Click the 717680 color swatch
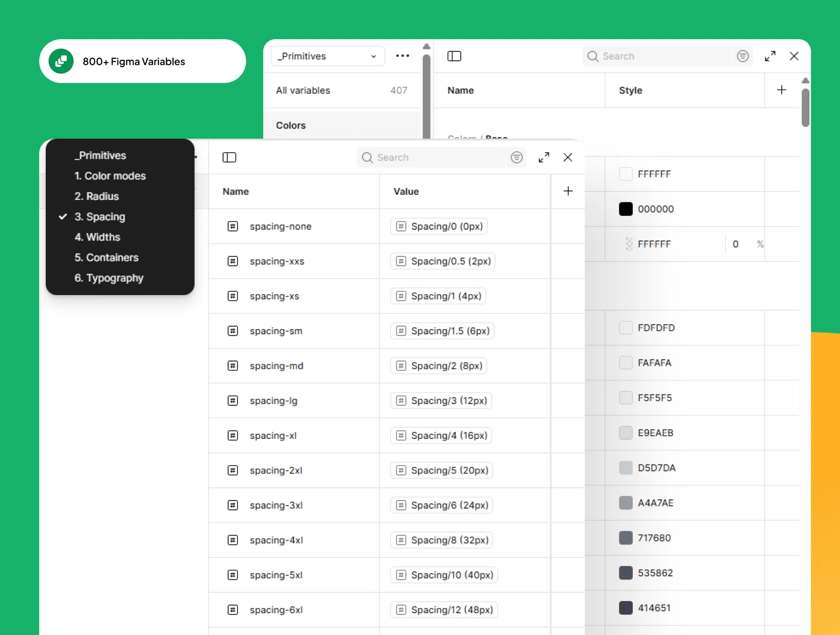This screenshot has height=635, width=840. [x=625, y=538]
